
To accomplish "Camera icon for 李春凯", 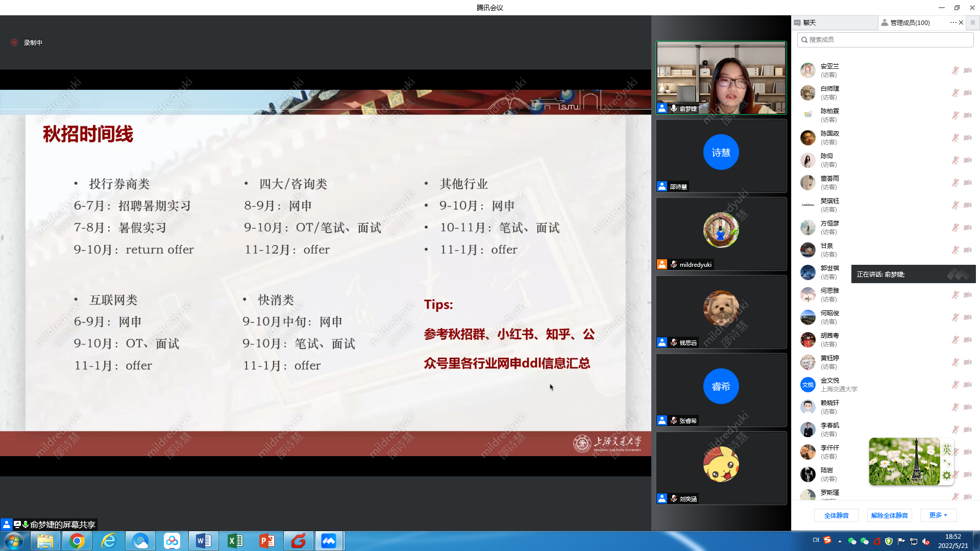I will click(968, 430).
